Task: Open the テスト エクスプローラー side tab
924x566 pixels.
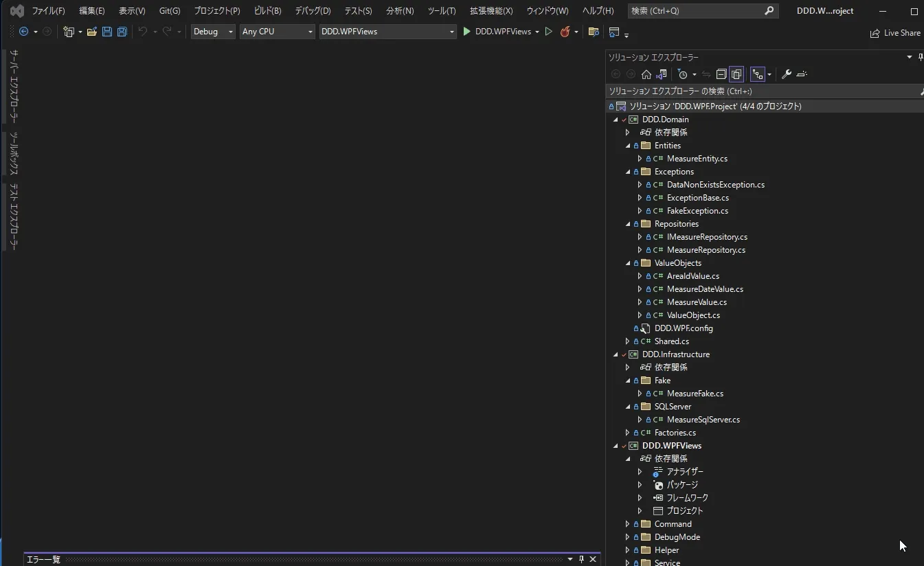Action: pyautogui.click(x=14, y=216)
